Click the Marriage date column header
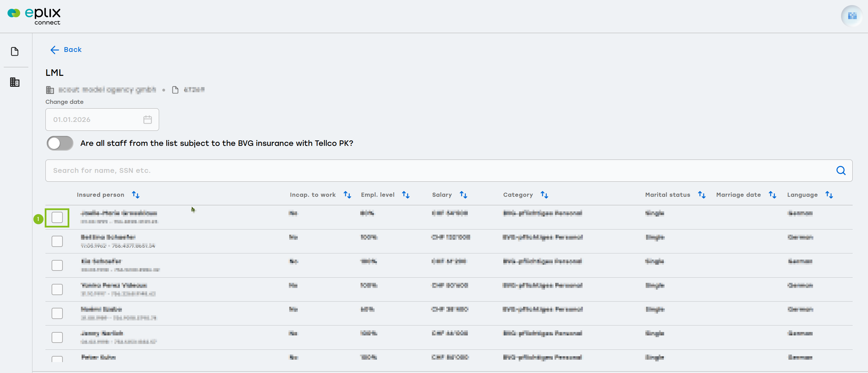868x373 pixels. (738, 195)
